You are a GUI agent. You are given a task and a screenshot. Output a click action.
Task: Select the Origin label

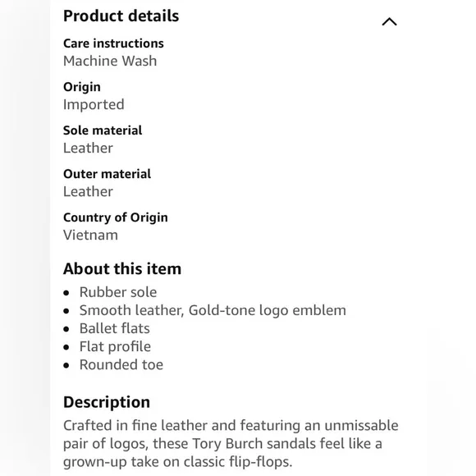(x=82, y=88)
